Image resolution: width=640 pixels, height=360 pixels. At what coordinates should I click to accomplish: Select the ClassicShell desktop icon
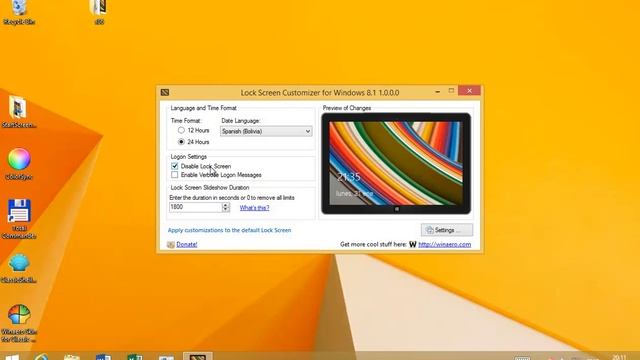coord(19,268)
